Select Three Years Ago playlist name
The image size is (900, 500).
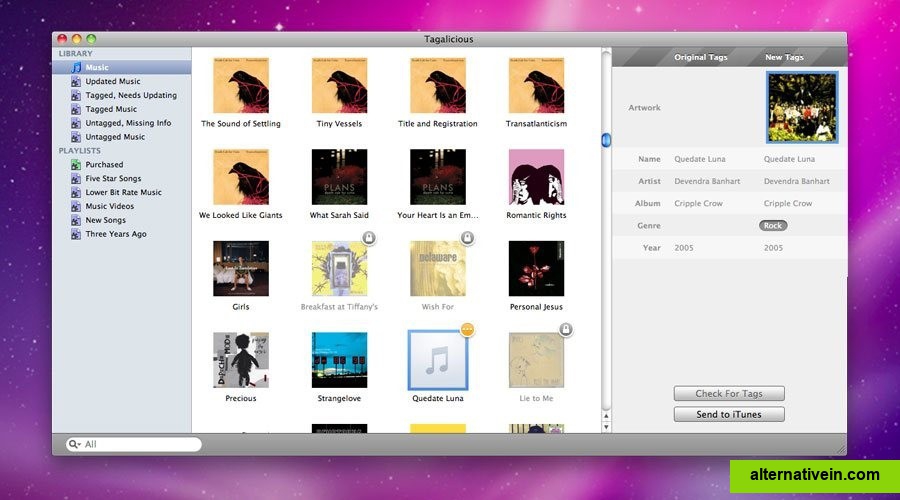pos(116,234)
